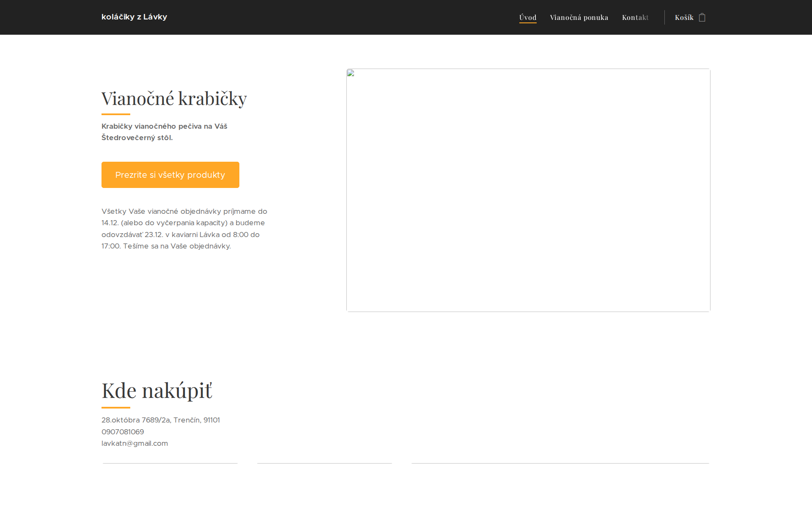Image resolution: width=812 pixels, height=508 pixels.
Task: Select the address 28.októbra 7689/2a, Trenčín
Action: point(161,420)
